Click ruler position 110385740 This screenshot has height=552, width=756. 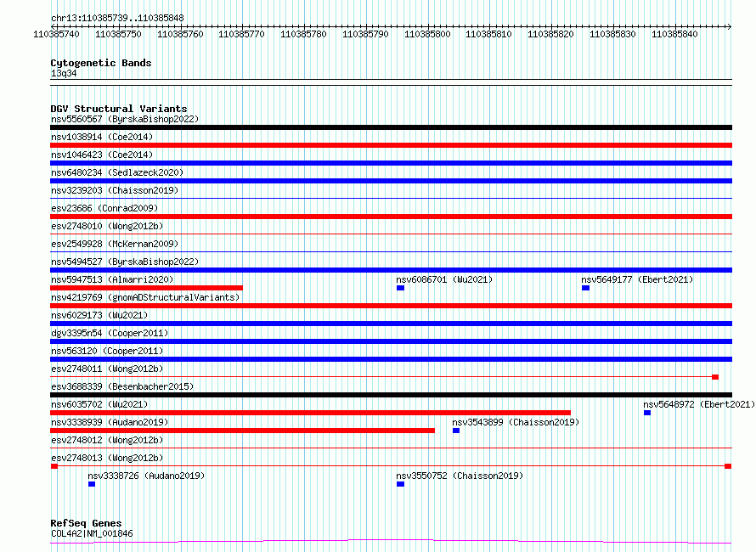56,34
